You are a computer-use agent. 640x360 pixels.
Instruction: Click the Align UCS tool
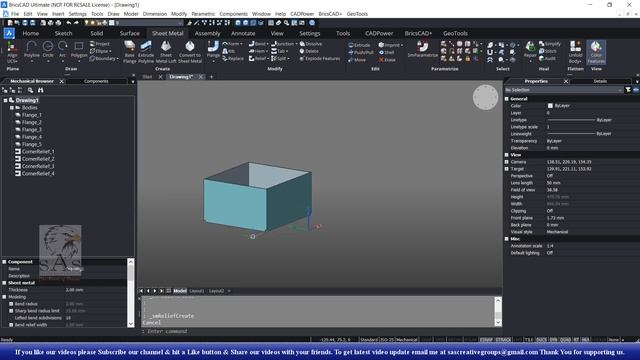(x=12, y=52)
